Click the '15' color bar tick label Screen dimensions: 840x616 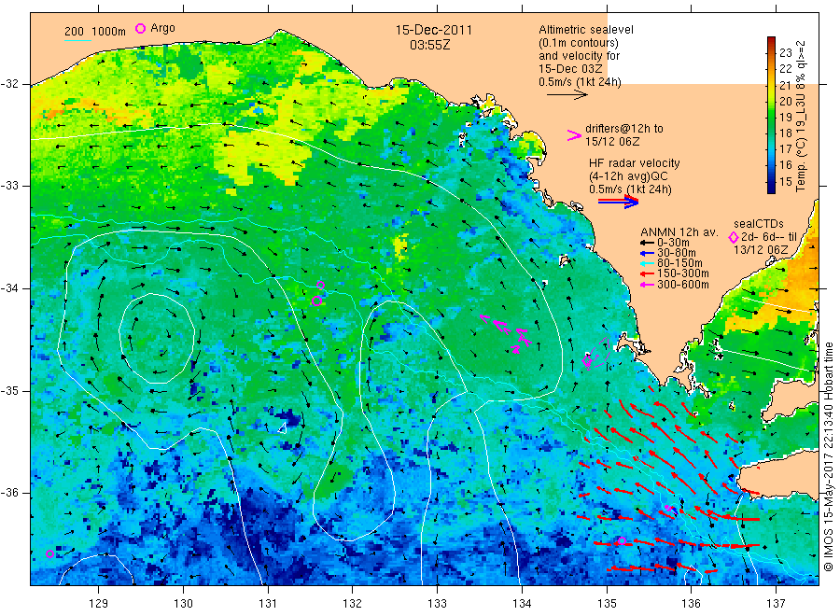click(785, 181)
